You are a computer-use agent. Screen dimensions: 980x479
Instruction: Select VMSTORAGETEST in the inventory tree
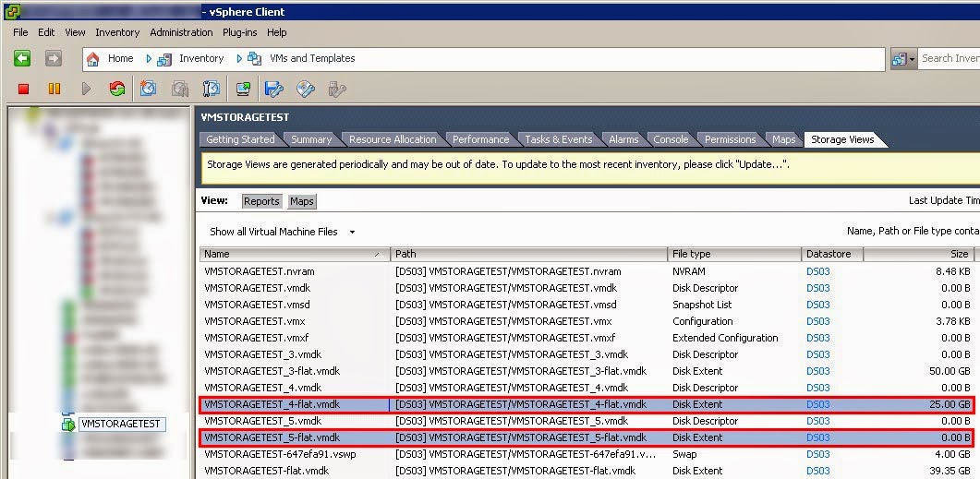[x=121, y=424]
